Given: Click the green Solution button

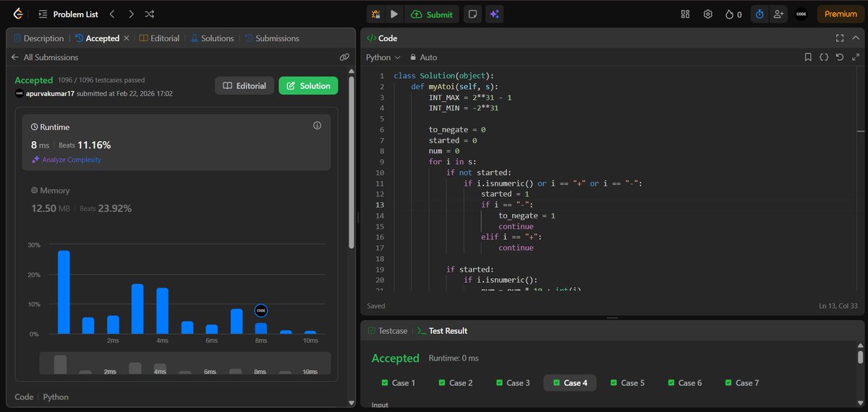Looking at the screenshot, I should [x=308, y=85].
